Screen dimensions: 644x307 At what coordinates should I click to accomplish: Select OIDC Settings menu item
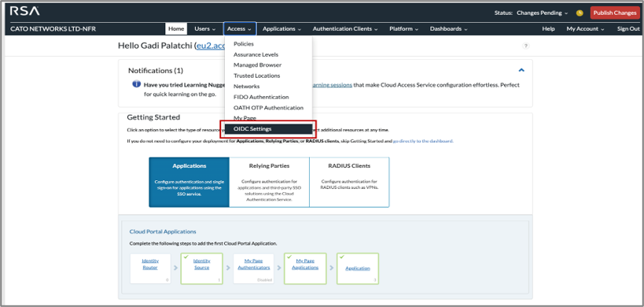[269, 128]
